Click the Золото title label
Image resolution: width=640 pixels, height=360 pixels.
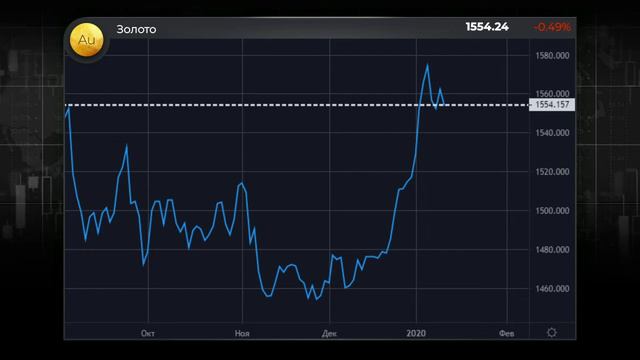[x=136, y=29]
